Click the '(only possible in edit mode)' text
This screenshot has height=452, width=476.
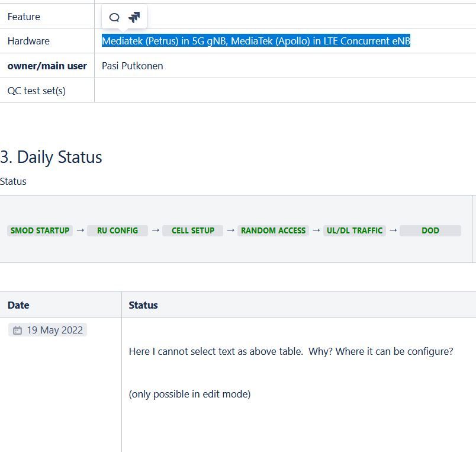pos(189,394)
